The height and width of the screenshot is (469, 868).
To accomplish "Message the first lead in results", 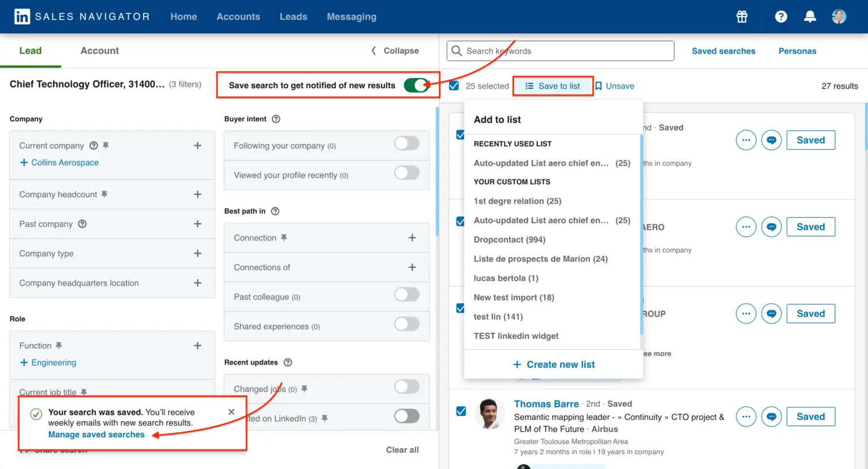I will tap(771, 140).
